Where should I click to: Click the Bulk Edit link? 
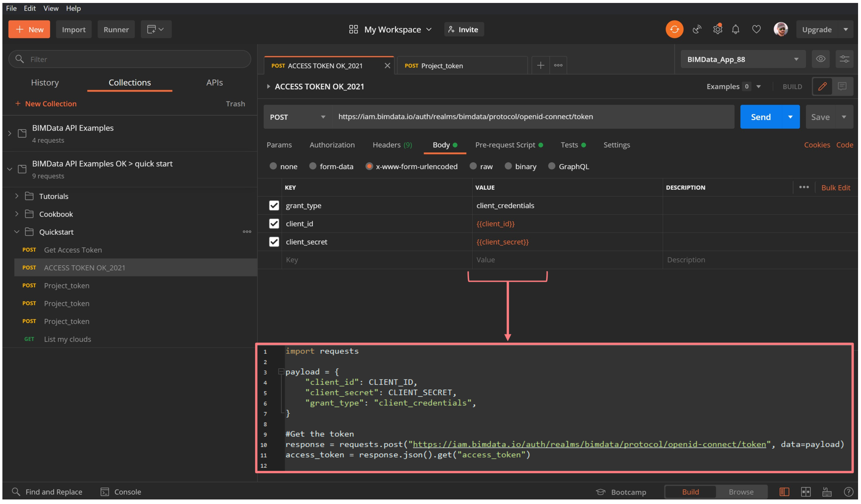[x=835, y=187]
